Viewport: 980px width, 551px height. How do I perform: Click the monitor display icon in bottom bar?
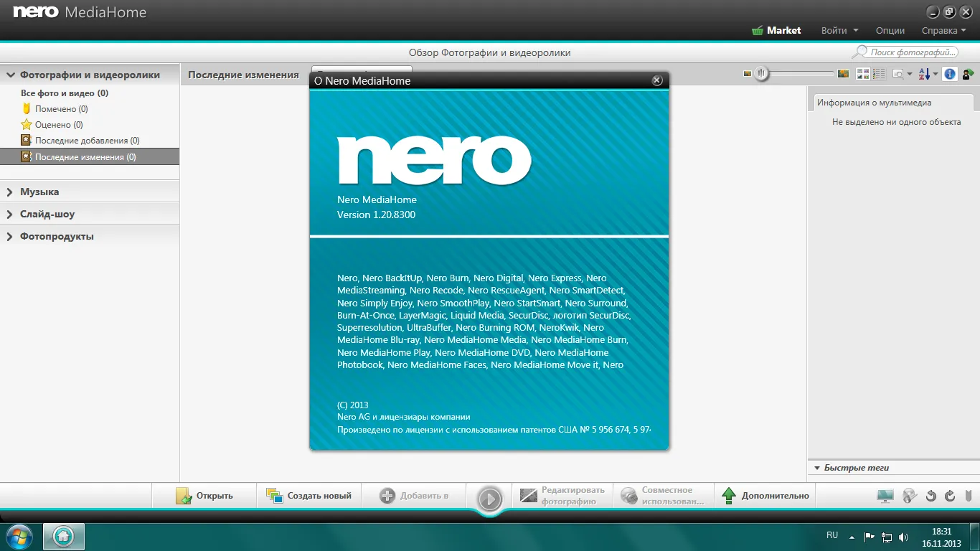[x=885, y=496]
